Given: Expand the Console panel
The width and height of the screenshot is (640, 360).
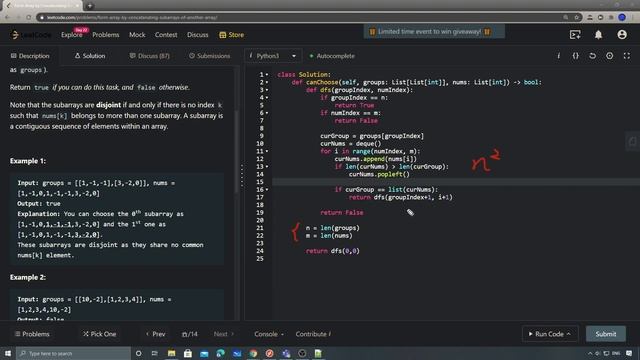Looking at the screenshot, I should [x=269, y=334].
